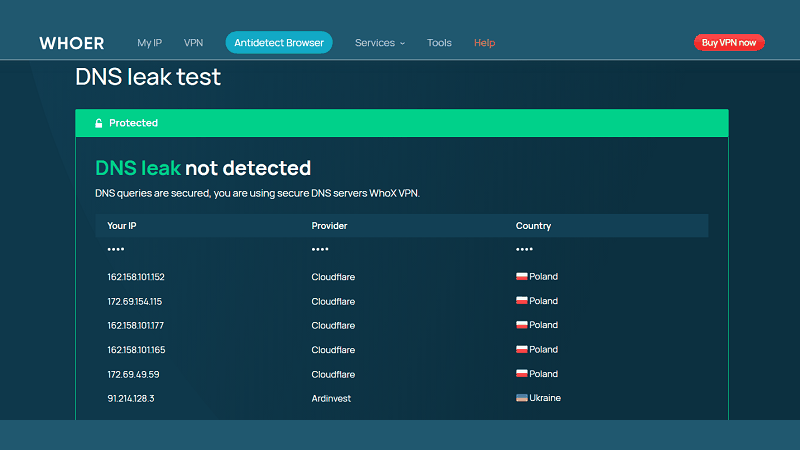Image resolution: width=800 pixels, height=450 pixels.
Task: Click the Country column header
Action: coord(533,226)
